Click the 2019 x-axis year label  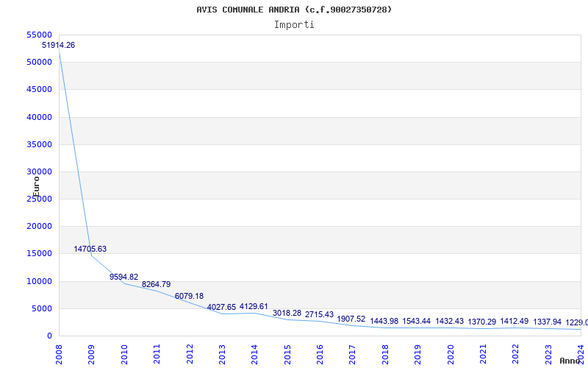417,354
